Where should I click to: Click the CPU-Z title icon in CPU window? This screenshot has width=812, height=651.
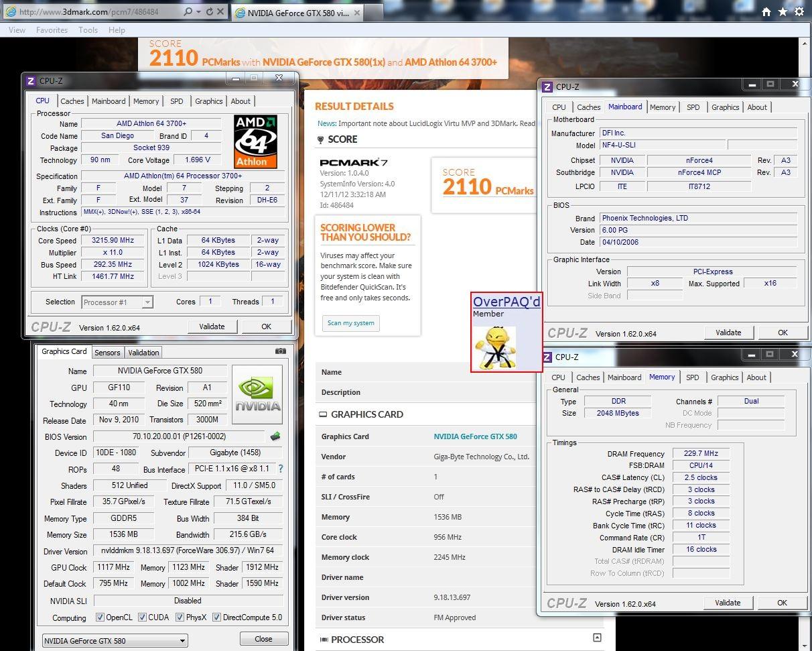click(x=30, y=80)
